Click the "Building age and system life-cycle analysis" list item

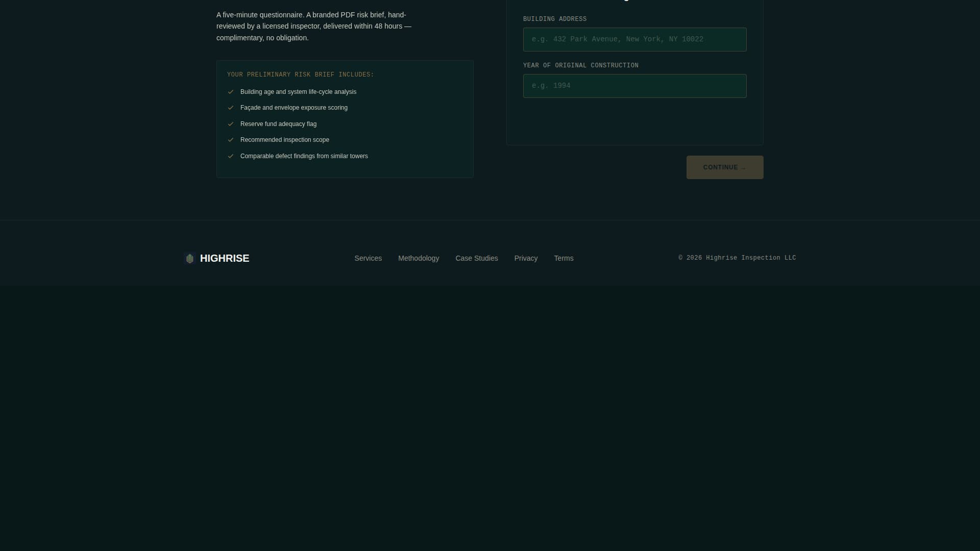pyautogui.click(x=298, y=92)
